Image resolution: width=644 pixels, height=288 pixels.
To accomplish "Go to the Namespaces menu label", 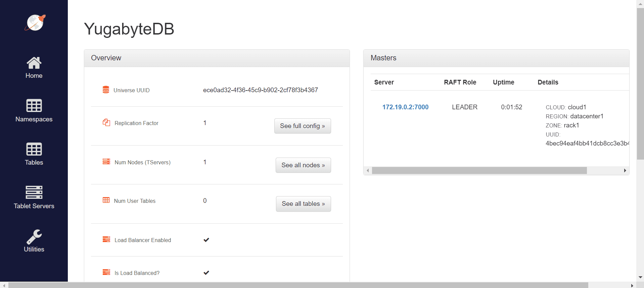I will (x=34, y=119).
